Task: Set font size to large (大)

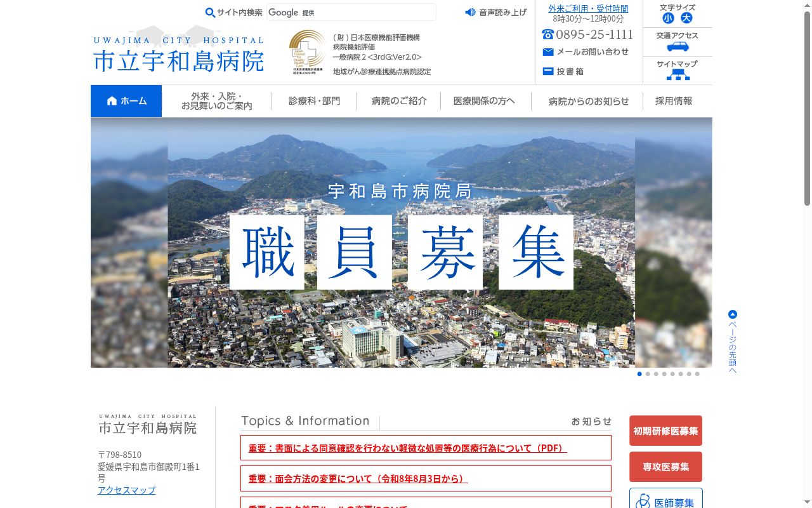Action: 686,18
